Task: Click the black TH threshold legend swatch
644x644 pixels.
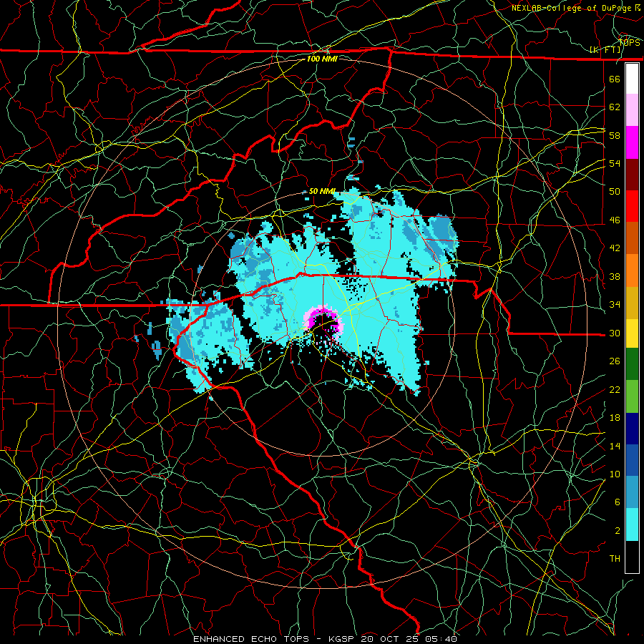Action: tap(632, 556)
